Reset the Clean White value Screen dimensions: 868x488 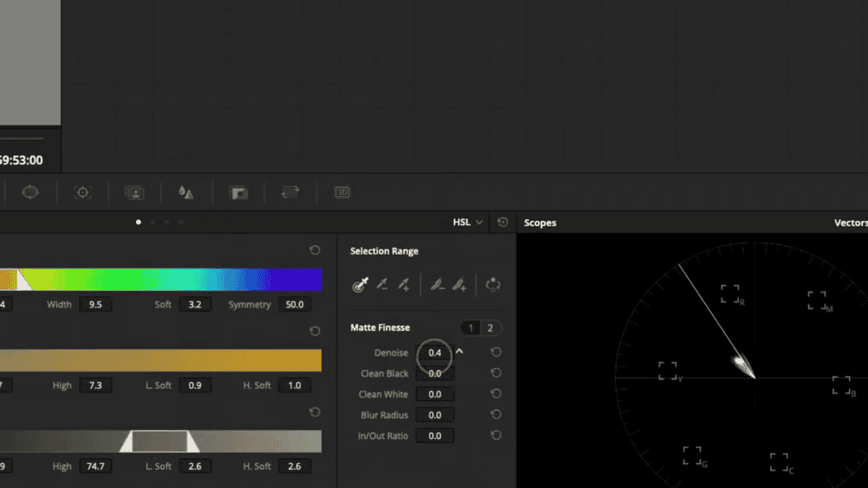coord(496,393)
